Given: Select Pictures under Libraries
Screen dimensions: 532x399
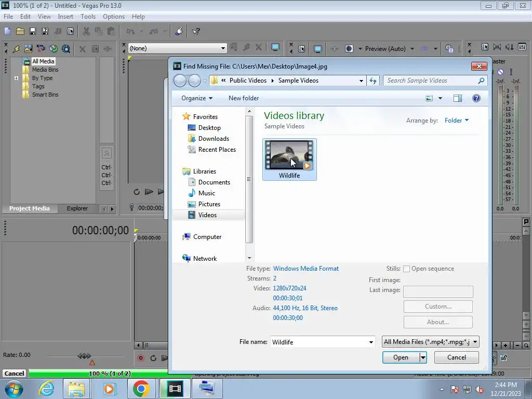Looking at the screenshot, I should coord(209,204).
